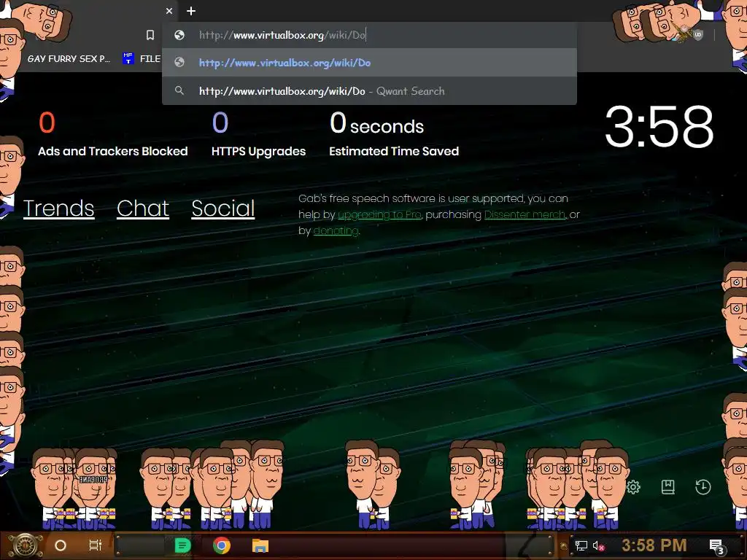Click the HTTPS Upgrades counter
This screenshot has width=747, height=560.
[259, 134]
